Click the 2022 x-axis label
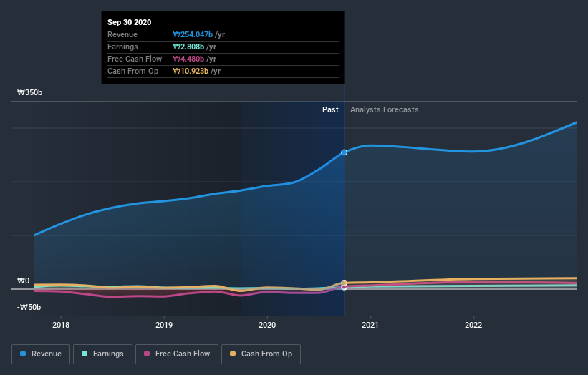Image resolution: width=588 pixels, height=375 pixels. [473, 325]
